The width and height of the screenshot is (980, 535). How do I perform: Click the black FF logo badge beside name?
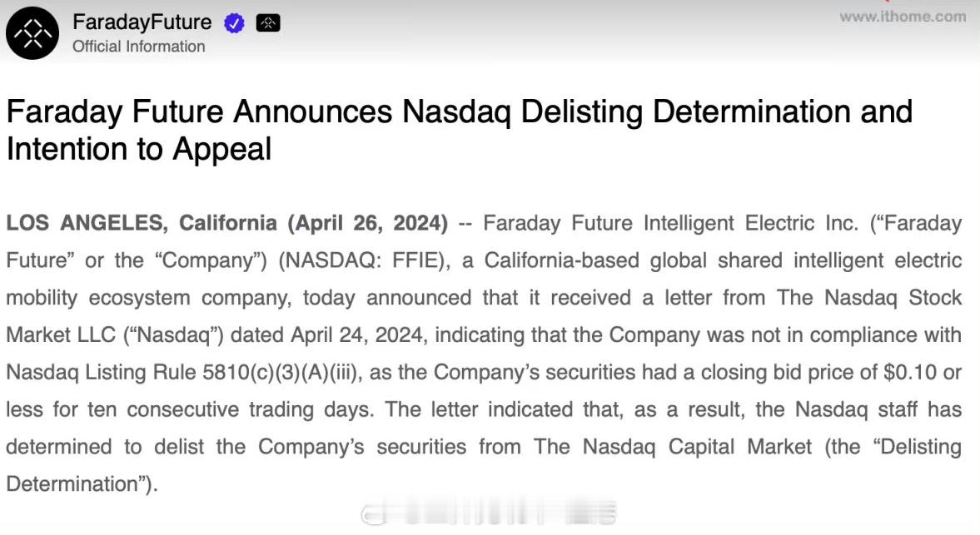[x=268, y=24]
